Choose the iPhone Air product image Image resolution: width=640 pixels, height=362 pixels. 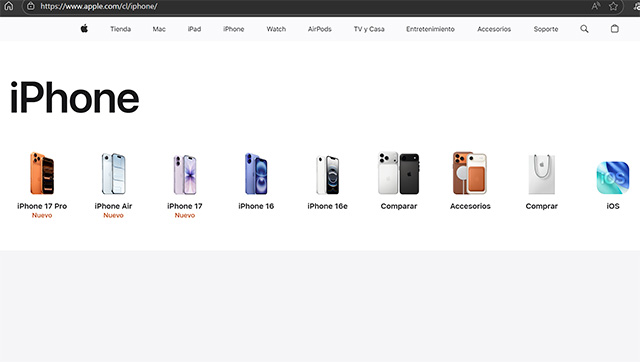[x=113, y=173]
